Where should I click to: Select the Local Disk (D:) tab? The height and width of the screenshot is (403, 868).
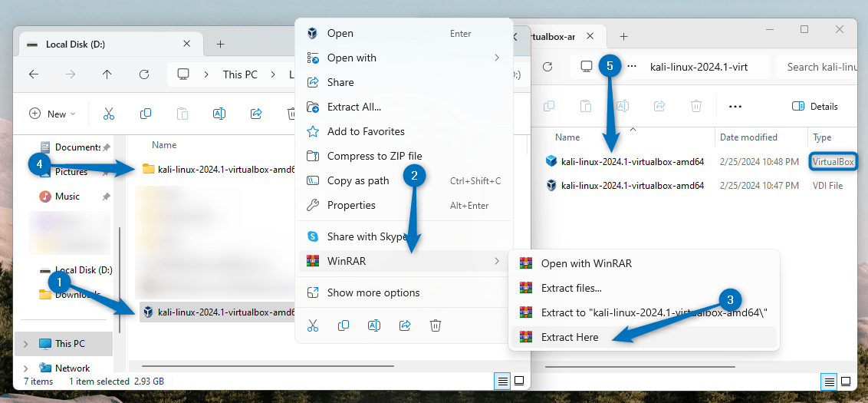[110, 44]
